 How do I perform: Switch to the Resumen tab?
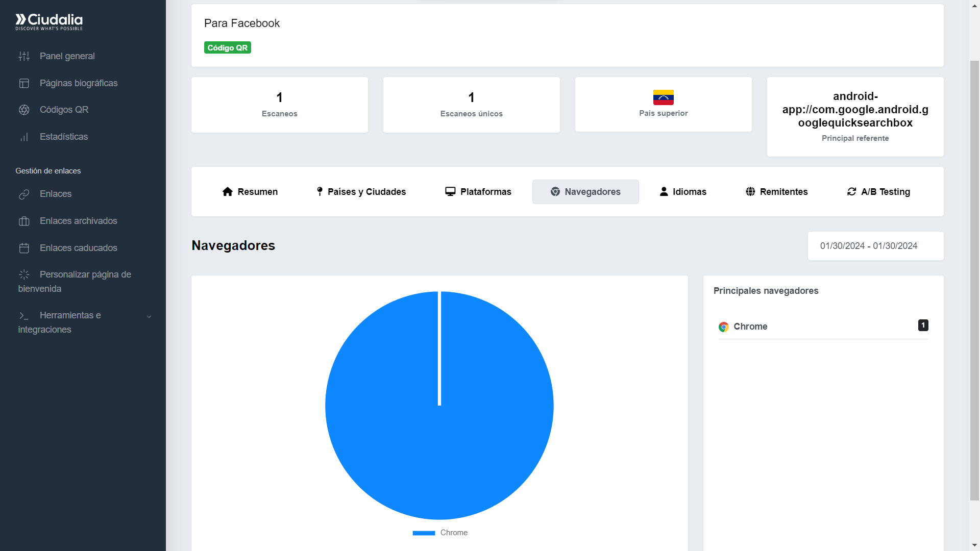pyautogui.click(x=250, y=192)
